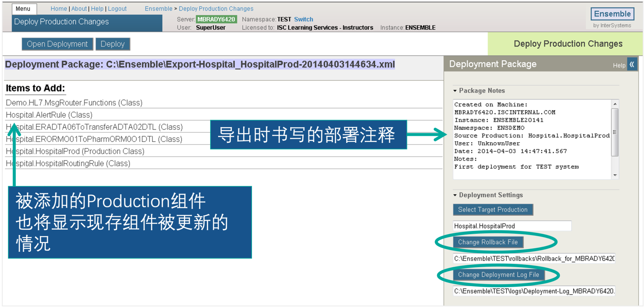Select Hospital.AlertRule (Class) item
The height and width of the screenshot is (307, 644).
[49, 115]
